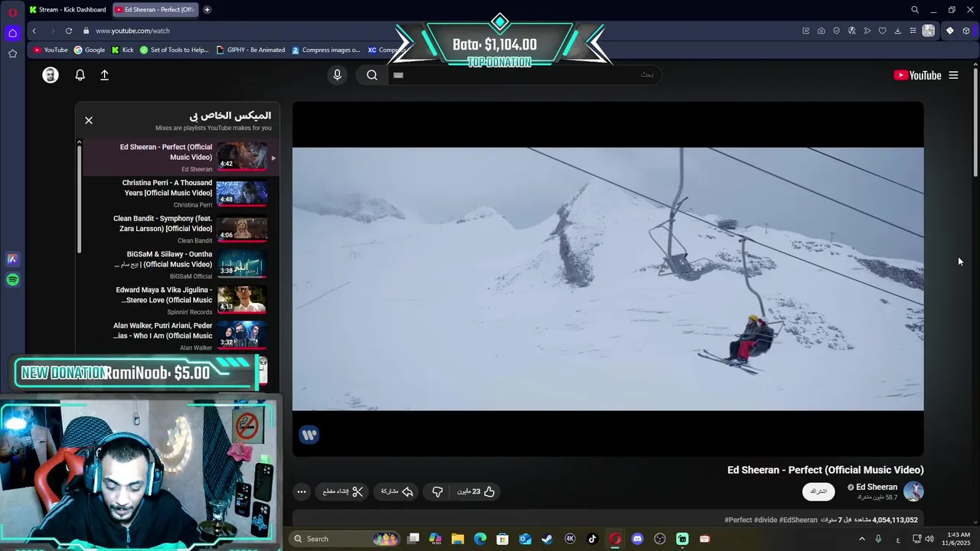
Task: Click the sidebar bookmarks star icon
Action: 12,54
